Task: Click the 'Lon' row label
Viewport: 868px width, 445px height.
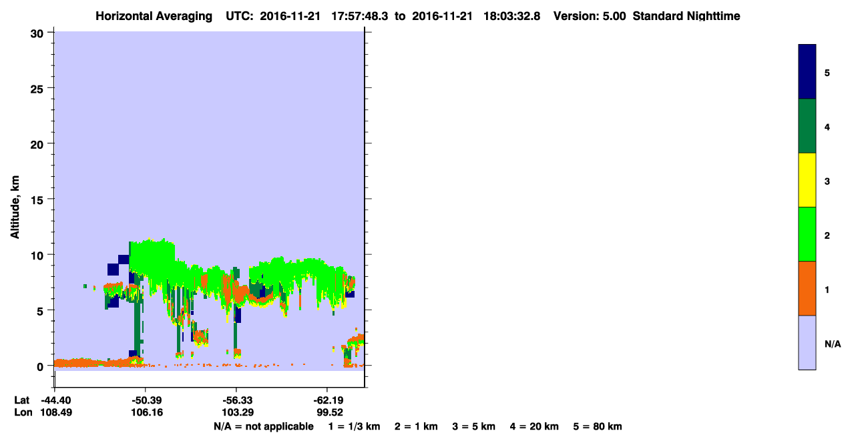Action: [23, 412]
